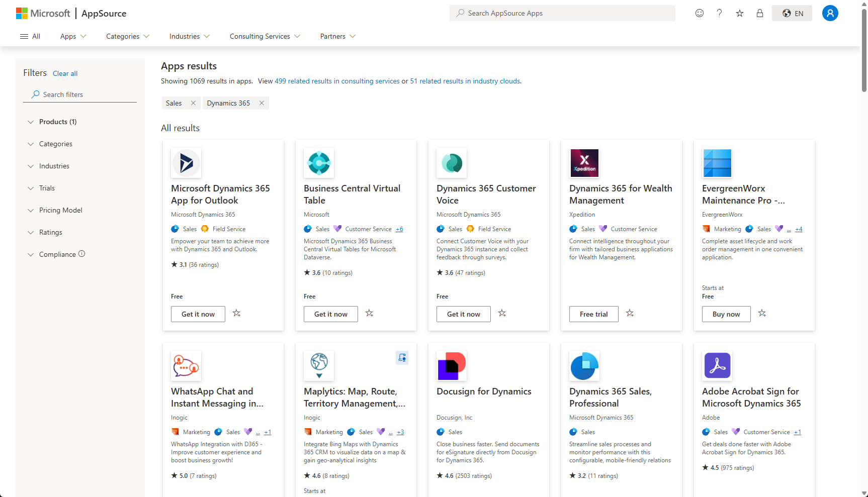
Task: Open the user account avatar
Action: (830, 13)
